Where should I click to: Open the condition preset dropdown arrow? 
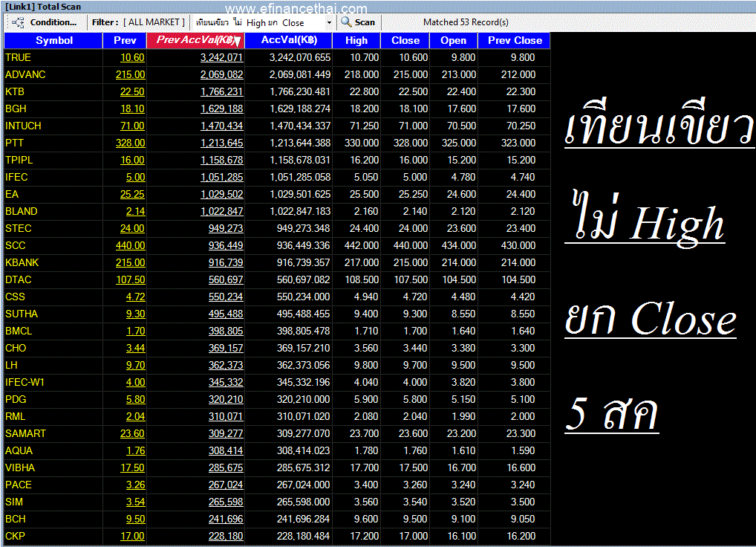pyautogui.click(x=329, y=23)
